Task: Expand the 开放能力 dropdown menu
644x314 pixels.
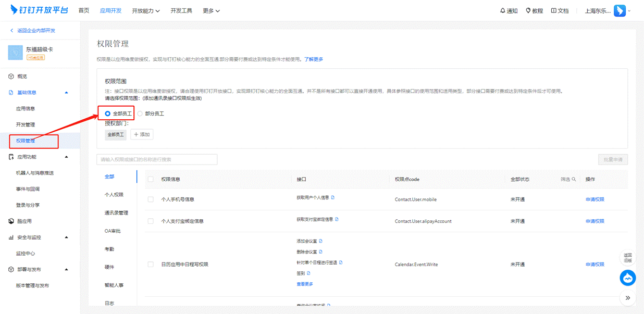Action: [145, 11]
